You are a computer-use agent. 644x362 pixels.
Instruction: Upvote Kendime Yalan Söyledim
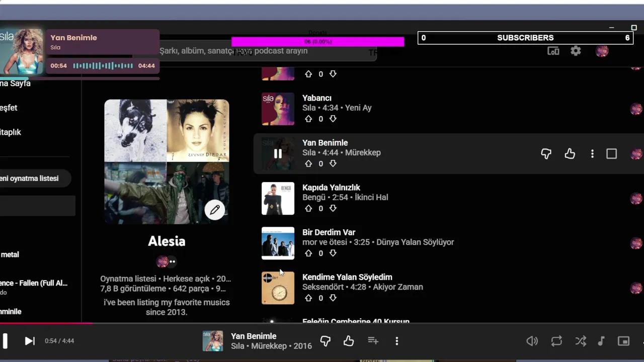coord(308,298)
